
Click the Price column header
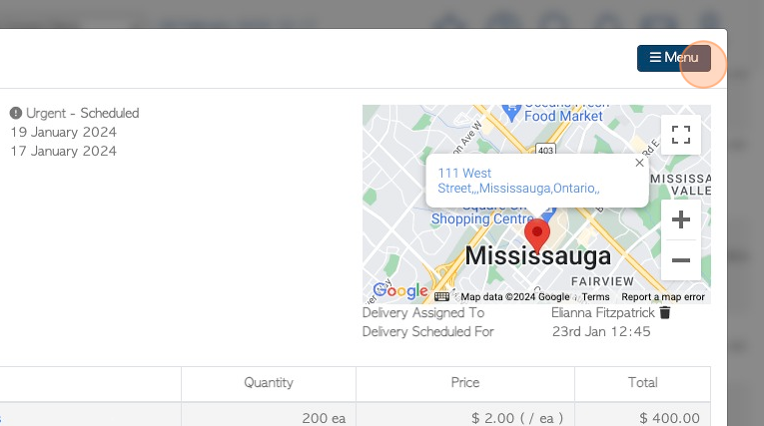click(465, 383)
